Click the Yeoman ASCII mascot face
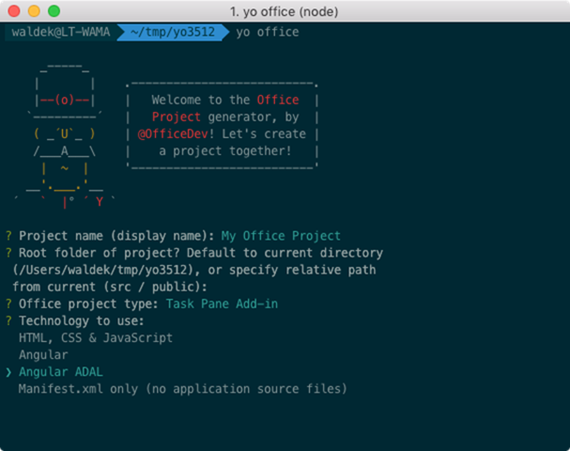Screen dimensions: 570x451 click(x=64, y=134)
